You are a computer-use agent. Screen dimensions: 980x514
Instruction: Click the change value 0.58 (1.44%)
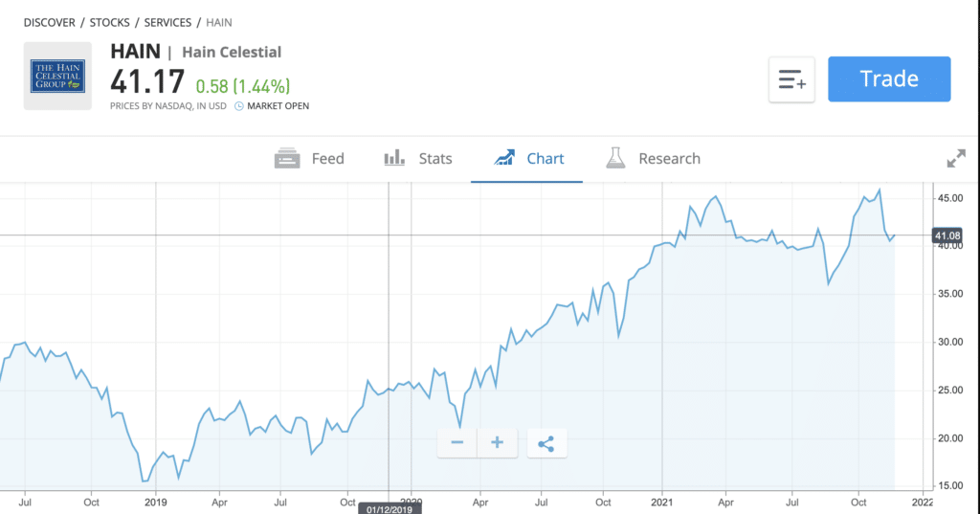pyautogui.click(x=242, y=86)
